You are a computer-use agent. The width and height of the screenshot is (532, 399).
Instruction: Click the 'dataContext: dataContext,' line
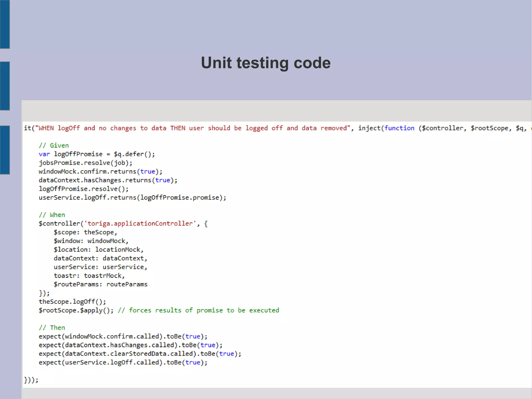[101, 258]
